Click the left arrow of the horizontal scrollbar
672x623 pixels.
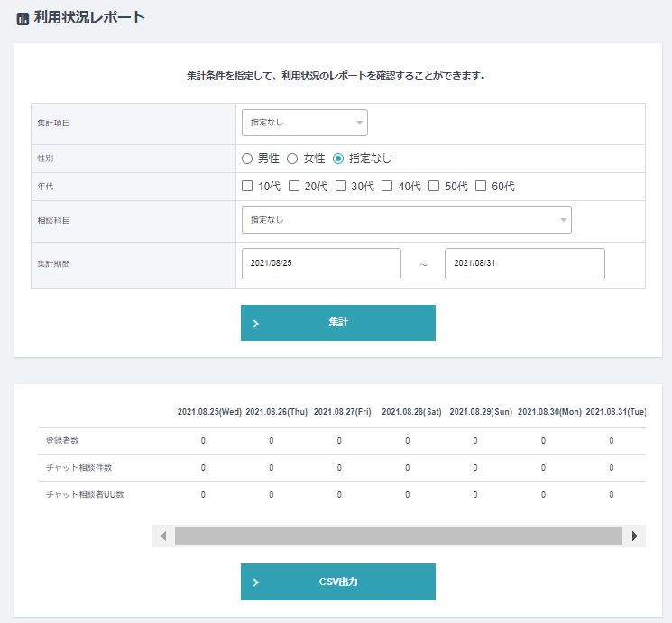(163, 536)
